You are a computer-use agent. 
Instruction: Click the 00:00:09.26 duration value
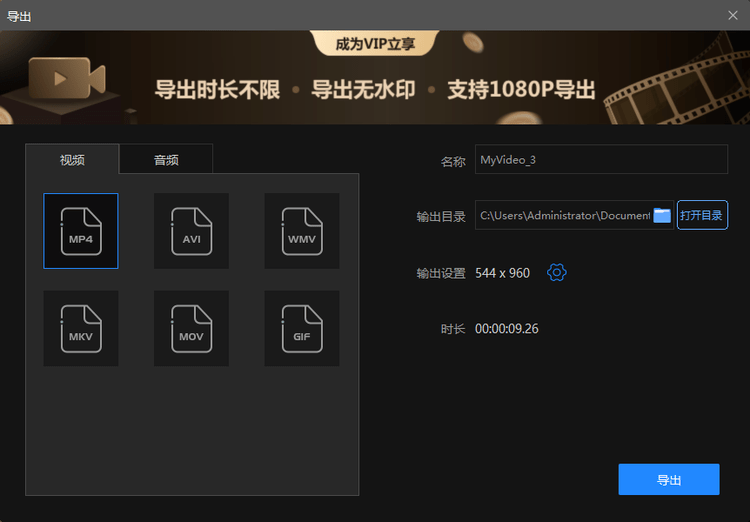(506, 328)
